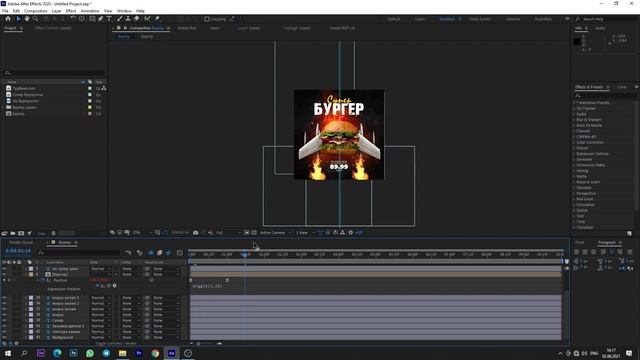Switch to the Audio panel tab
This screenshot has height=360, width=640.
(600, 28)
